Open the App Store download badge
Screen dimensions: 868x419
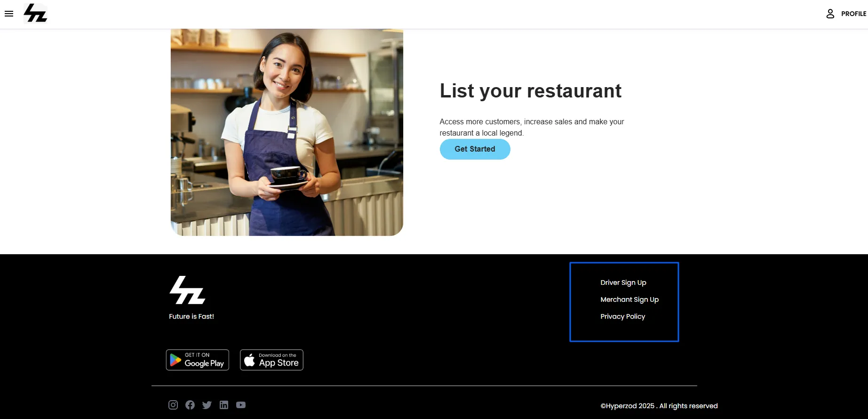pos(271,360)
